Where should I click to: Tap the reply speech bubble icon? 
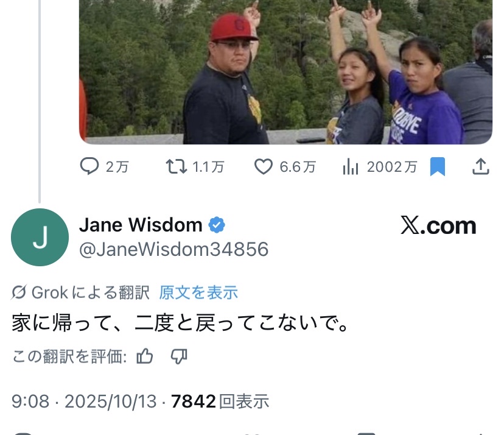[x=89, y=166]
